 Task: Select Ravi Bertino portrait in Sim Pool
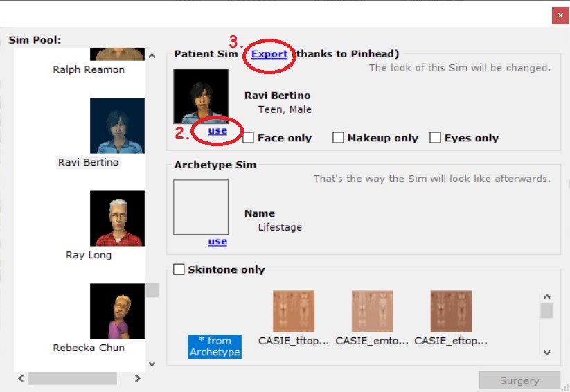pos(117,125)
